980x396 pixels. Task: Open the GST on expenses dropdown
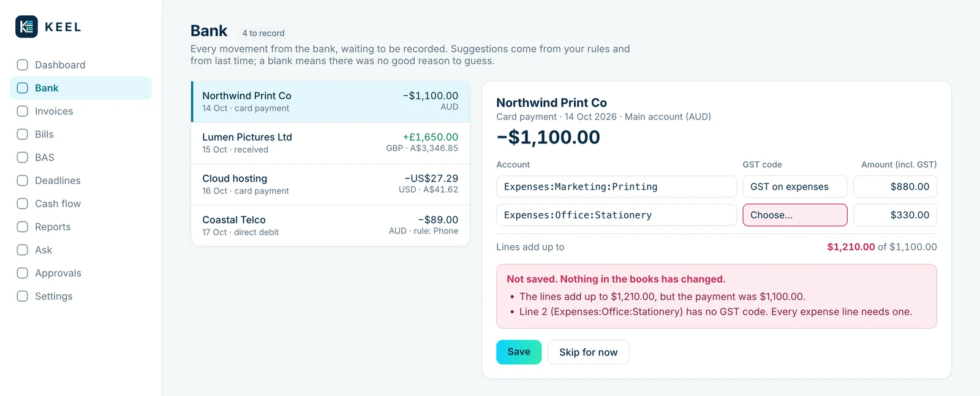coord(795,187)
